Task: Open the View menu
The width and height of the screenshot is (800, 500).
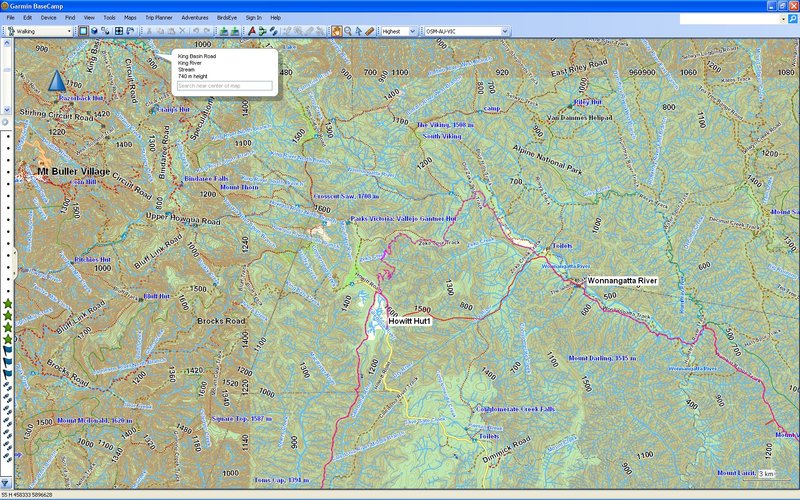Action: (x=89, y=17)
